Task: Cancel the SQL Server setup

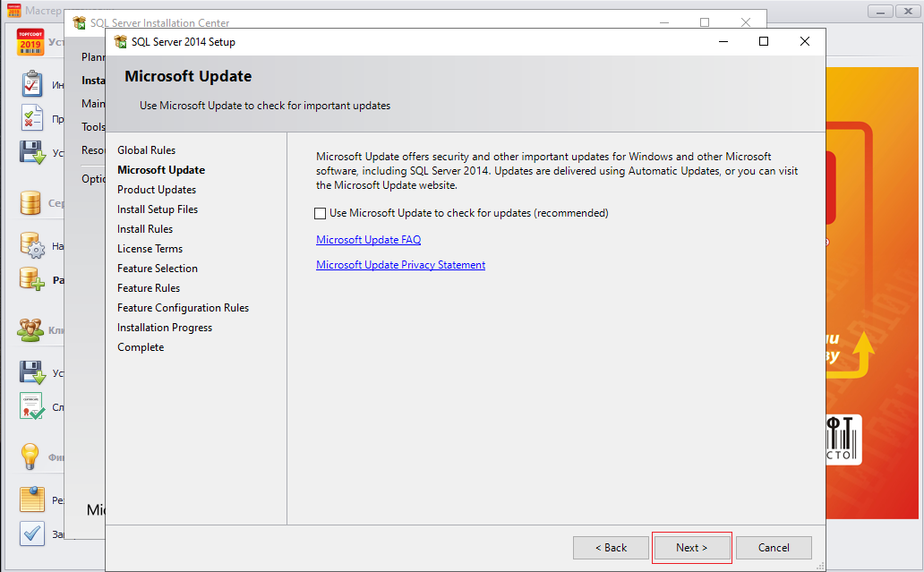Action: [x=774, y=548]
